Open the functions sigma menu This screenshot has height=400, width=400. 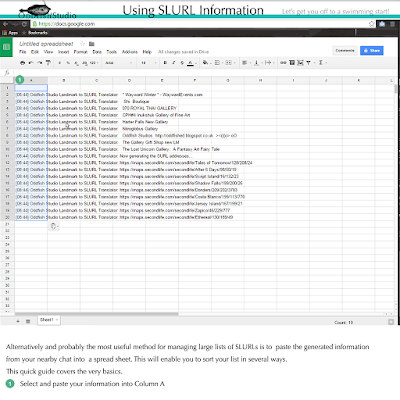coord(321,63)
